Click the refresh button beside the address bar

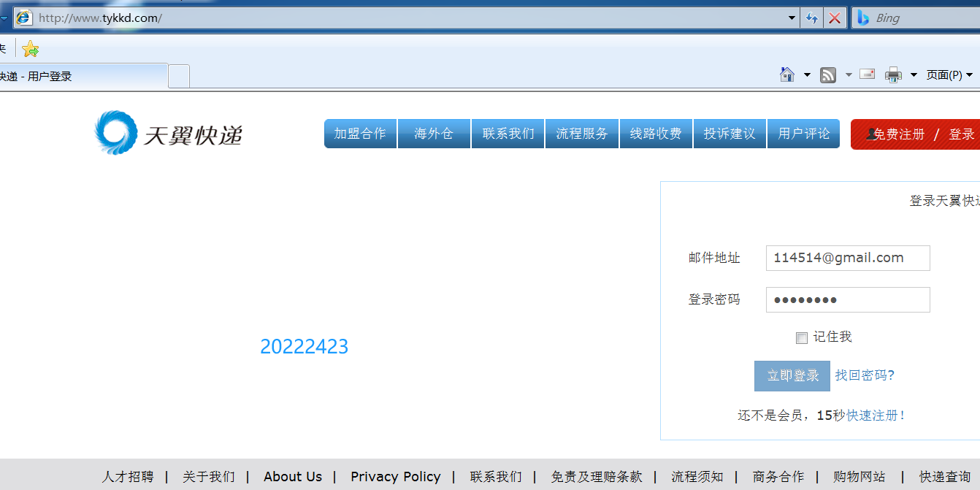(812, 18)
